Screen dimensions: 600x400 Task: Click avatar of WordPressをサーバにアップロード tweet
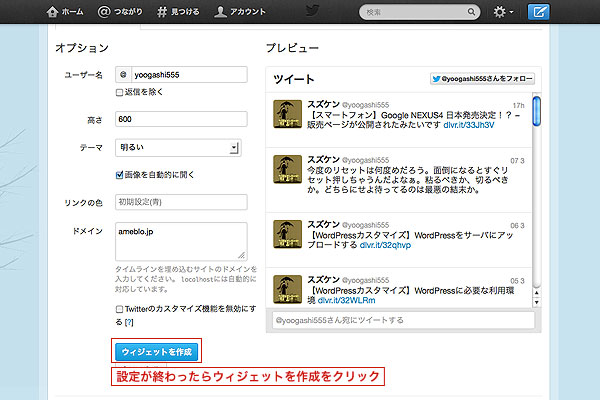287,234
